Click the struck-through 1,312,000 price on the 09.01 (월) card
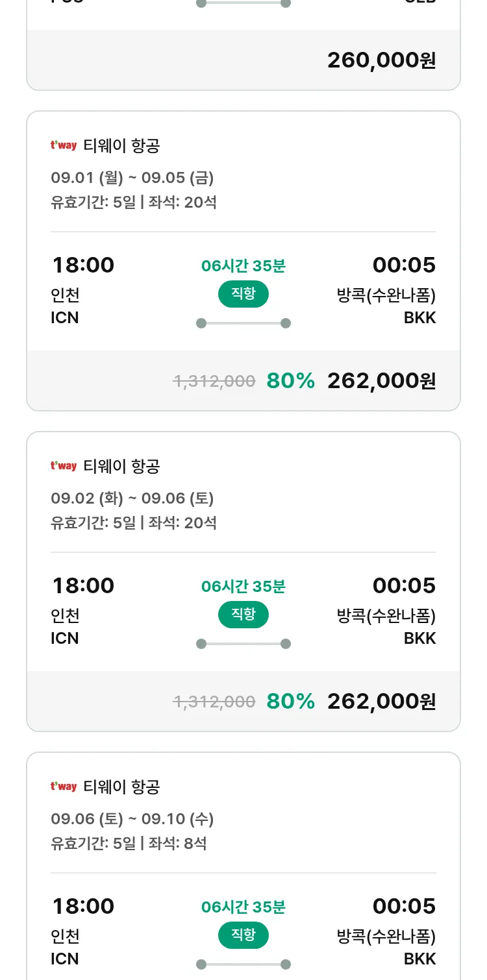The image size is (487, 980). coord(214,381)
